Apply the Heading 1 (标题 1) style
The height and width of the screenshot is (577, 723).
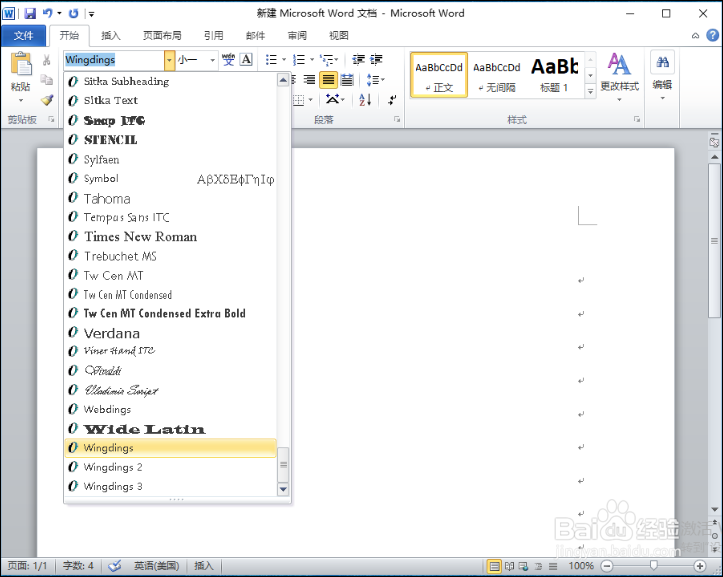(554, 75)
